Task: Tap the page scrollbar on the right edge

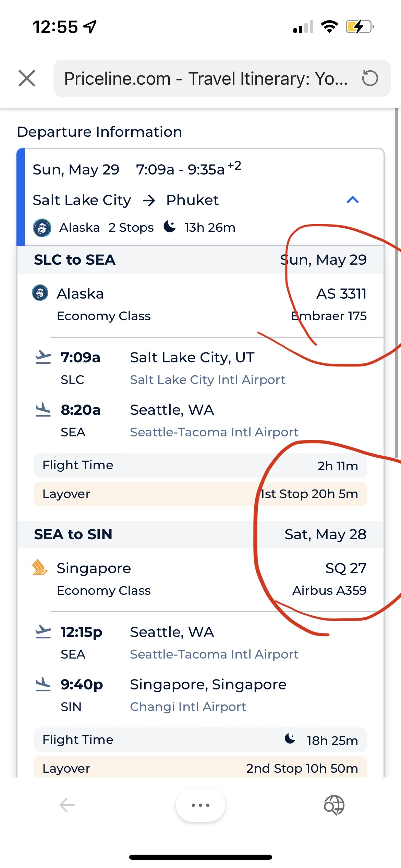Action: point(397,274)
